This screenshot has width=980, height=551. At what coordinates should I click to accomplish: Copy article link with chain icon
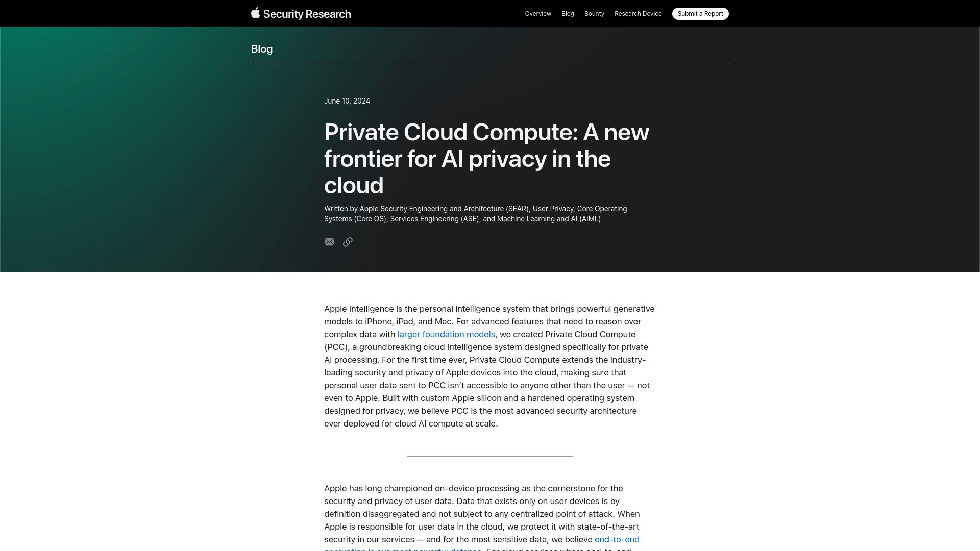point(348,242)
